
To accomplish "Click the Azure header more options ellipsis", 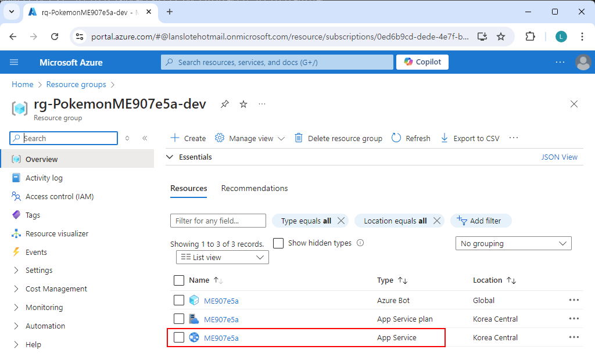I will tap(560, 62).
